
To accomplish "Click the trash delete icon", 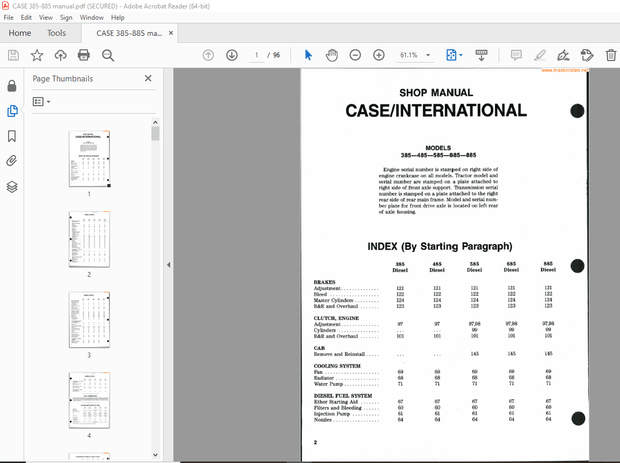I will click(611, 55).
